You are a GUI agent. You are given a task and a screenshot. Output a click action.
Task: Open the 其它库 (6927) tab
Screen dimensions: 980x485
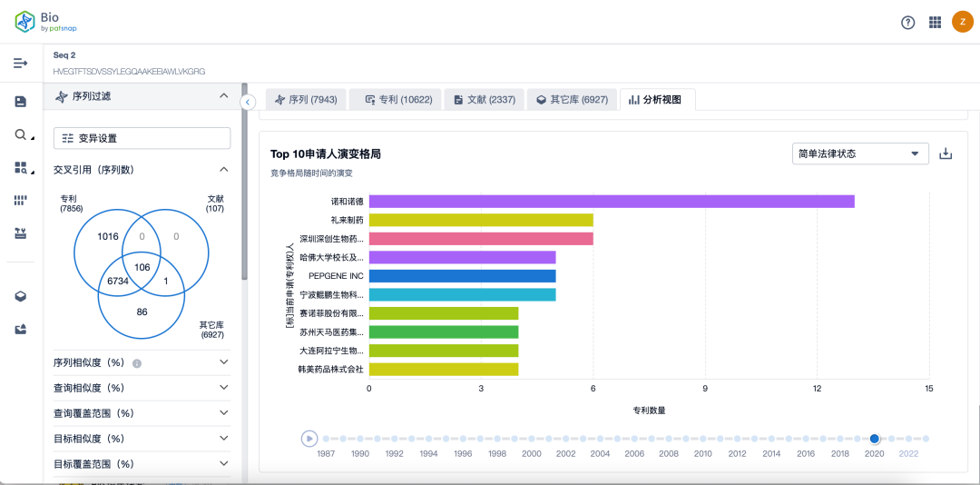572,99
